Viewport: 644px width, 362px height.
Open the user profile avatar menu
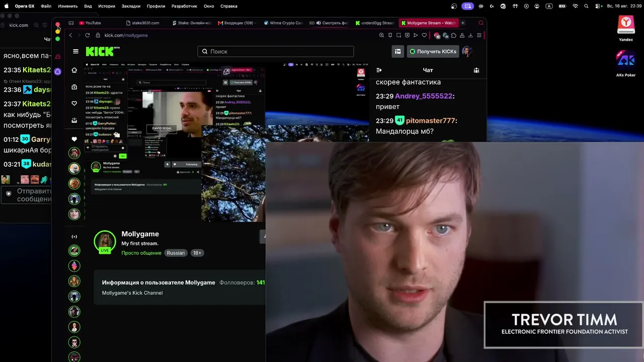(467, 51)
